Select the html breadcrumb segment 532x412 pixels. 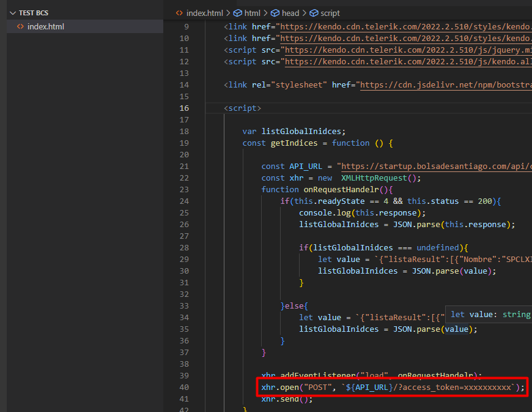(x=252, y=13)
